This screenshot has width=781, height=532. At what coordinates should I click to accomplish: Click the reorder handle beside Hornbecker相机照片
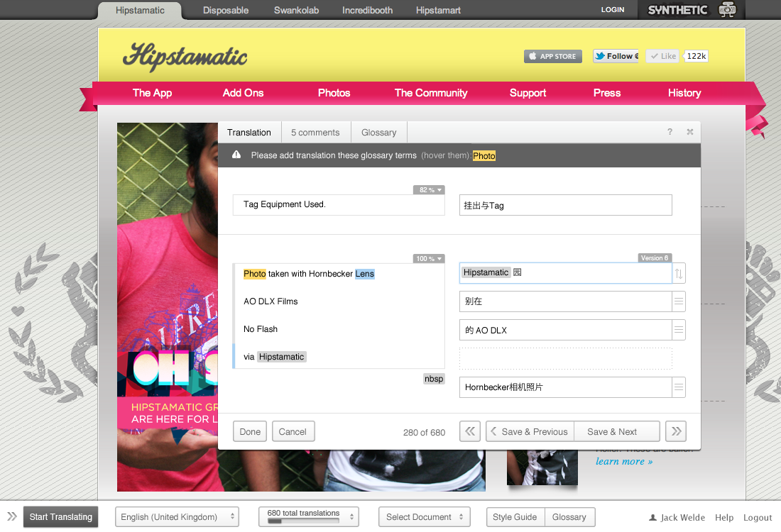pyautogui.click(x=678, y=387)
